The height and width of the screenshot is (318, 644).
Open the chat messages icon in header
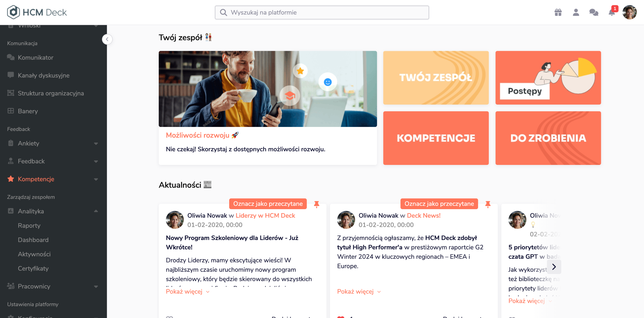(594, 12)
